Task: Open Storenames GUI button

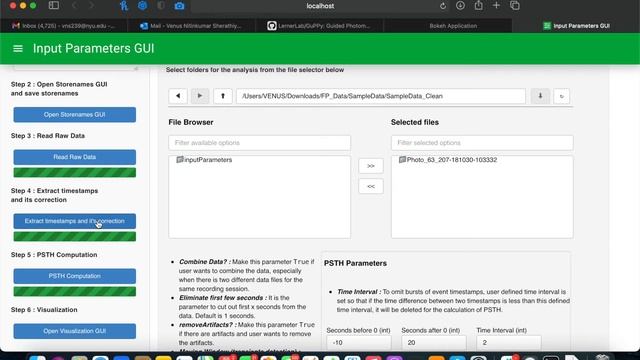Action: coord(75,115)
